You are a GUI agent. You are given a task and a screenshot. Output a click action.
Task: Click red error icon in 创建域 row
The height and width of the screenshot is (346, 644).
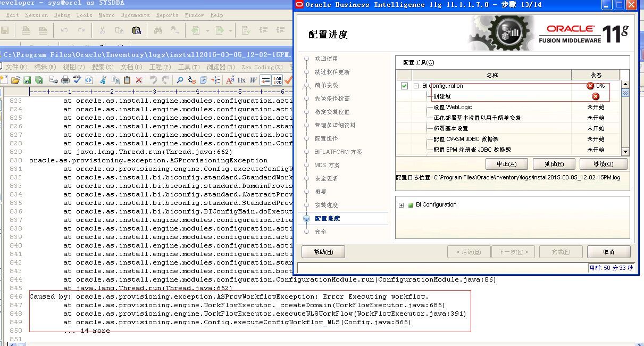tap(596, 96)
